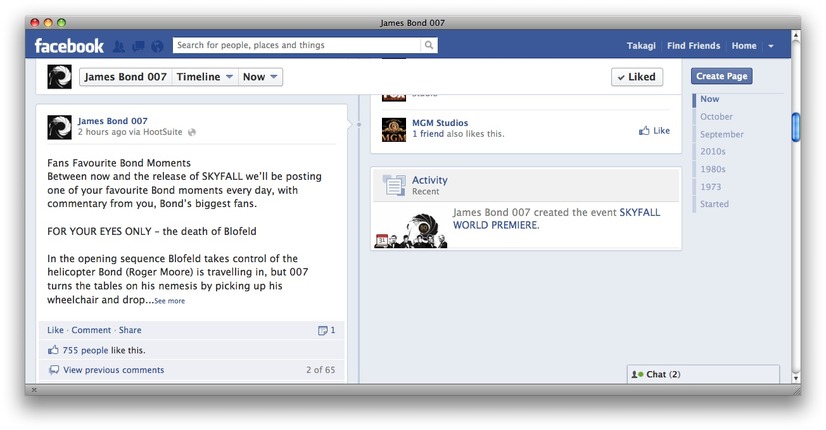826x430 pixels.
Task: Go to Takagi profile
Action: (641, 46)
